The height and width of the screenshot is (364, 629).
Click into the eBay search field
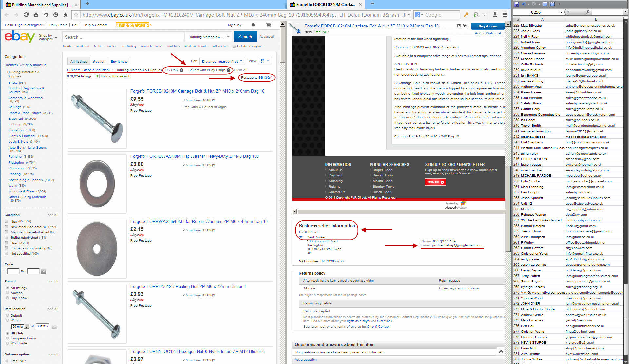click(124, 37)
